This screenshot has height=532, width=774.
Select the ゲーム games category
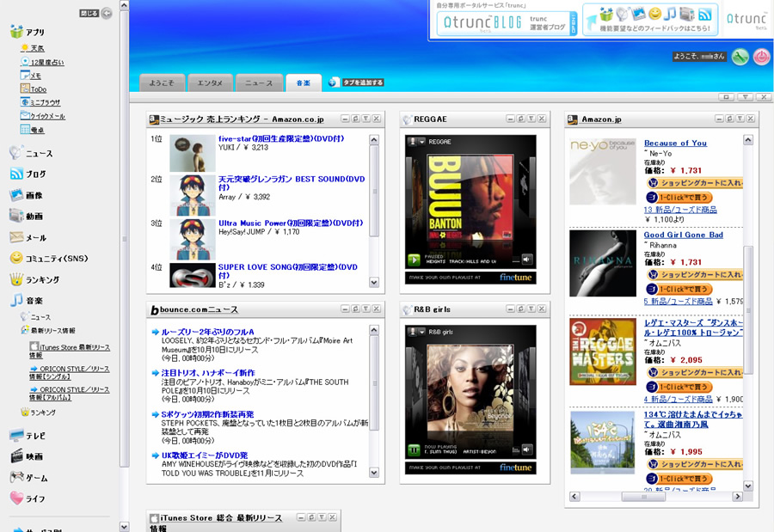pos(29,478)
